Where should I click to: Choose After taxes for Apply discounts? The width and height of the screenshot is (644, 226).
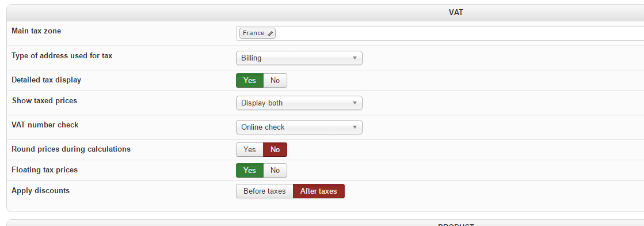tap(319, 191)
